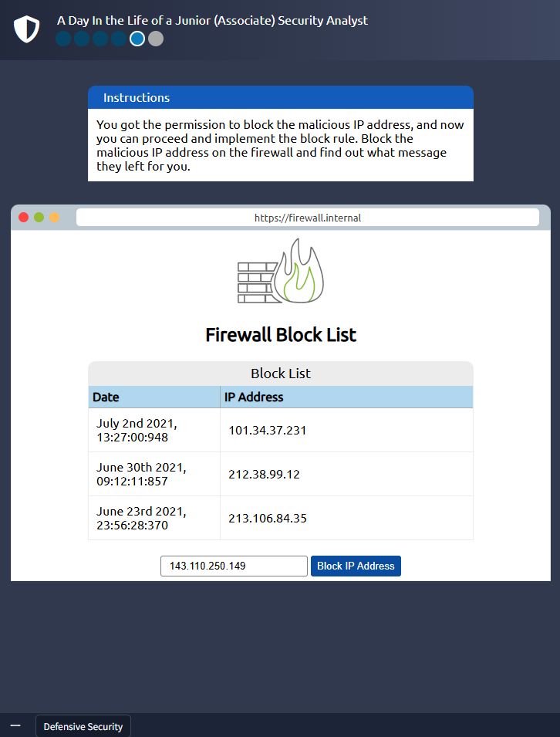The image size is (560, 737).
Task: Click the instructions paragraph text
Action: (x=280, y=145)
